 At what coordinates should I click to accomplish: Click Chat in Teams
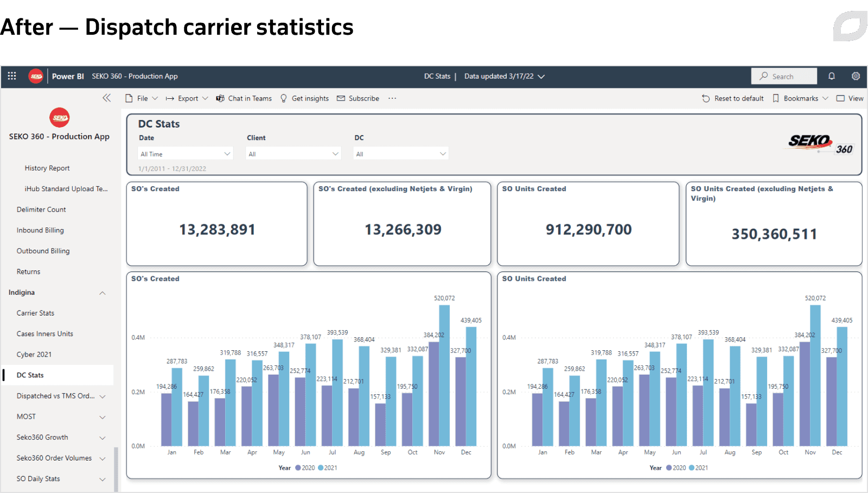tap(244, 98)
